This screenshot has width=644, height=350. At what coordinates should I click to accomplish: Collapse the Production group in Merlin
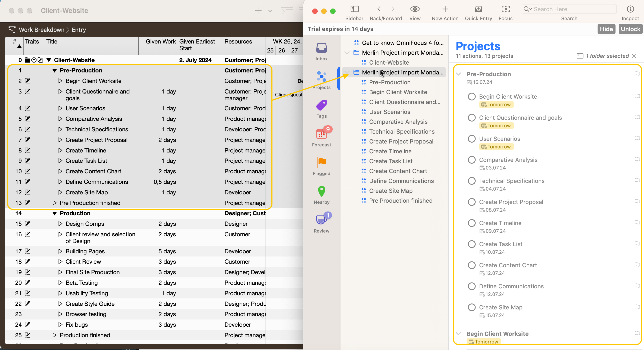(x=55, y=213)
